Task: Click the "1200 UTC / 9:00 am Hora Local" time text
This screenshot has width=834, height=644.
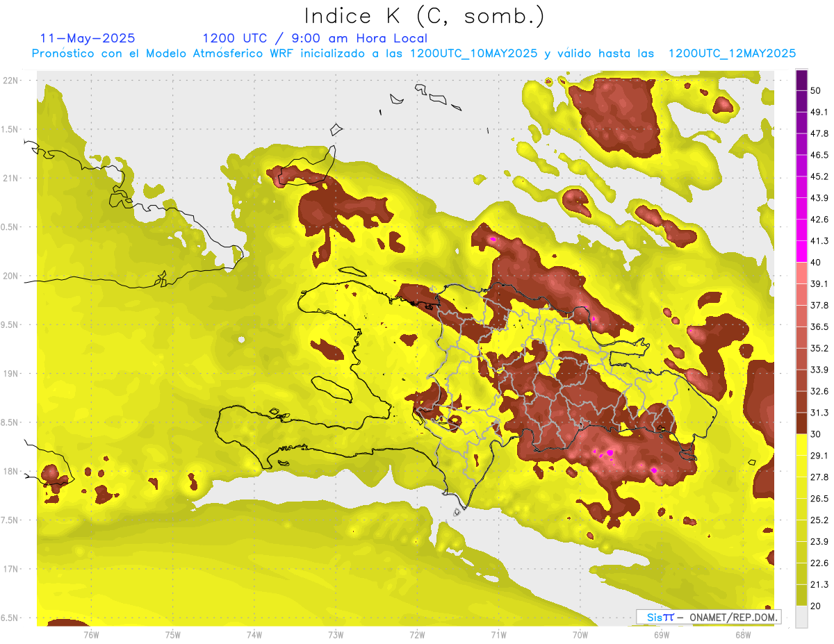Action: pos(315,38)
